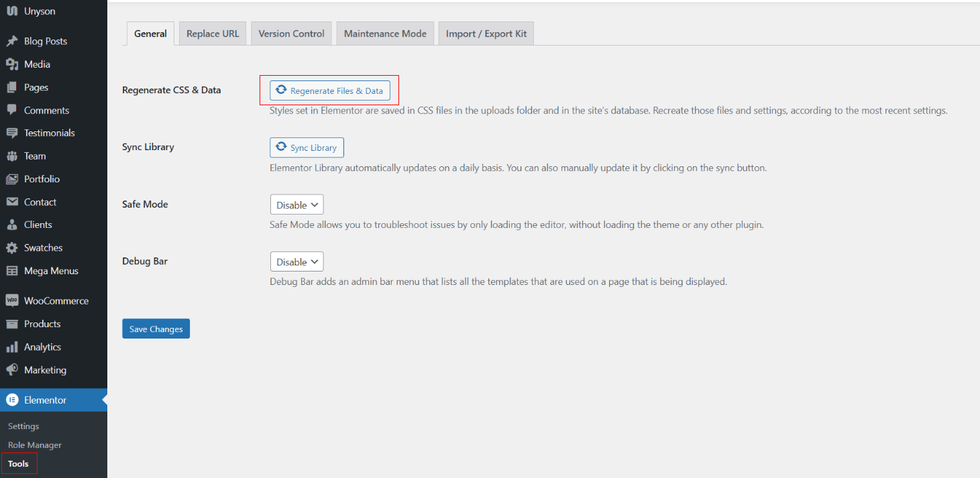980x478 pixels.
Task: Click the Team group icon
Action: 11,156
